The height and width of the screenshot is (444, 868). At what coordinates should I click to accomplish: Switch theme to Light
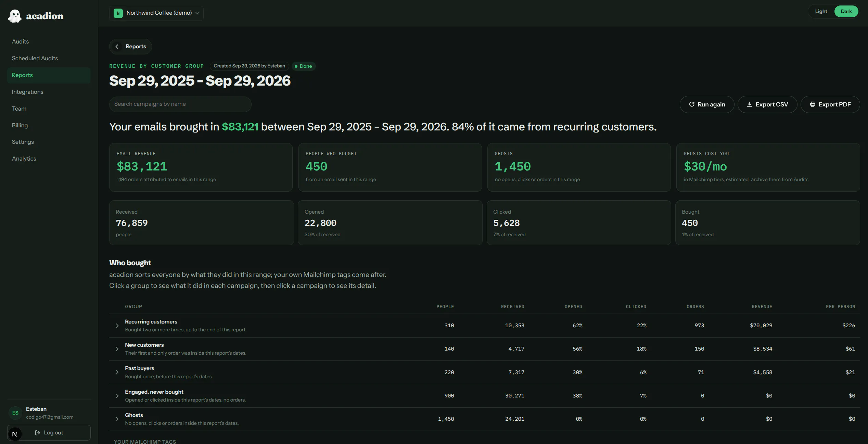(x=821, y=11)
